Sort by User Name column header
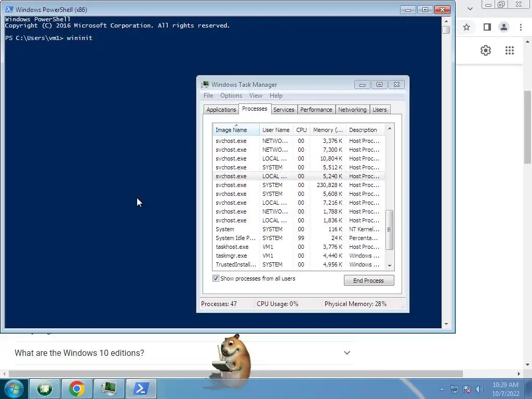This screenshot has width=532, height=399. [276, 130]
